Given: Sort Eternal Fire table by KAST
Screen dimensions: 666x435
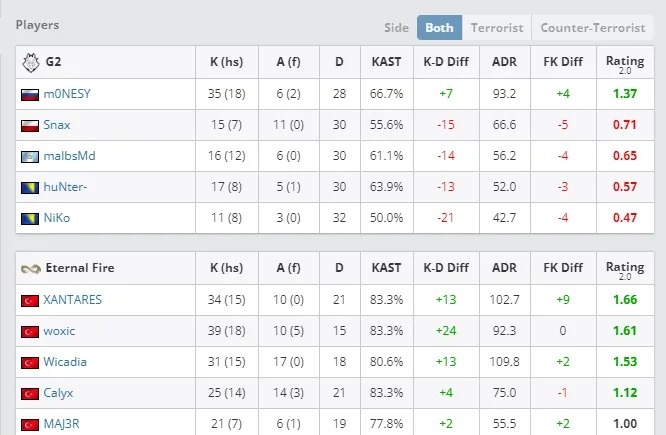Looking at the screenshot, I should 386,268.
